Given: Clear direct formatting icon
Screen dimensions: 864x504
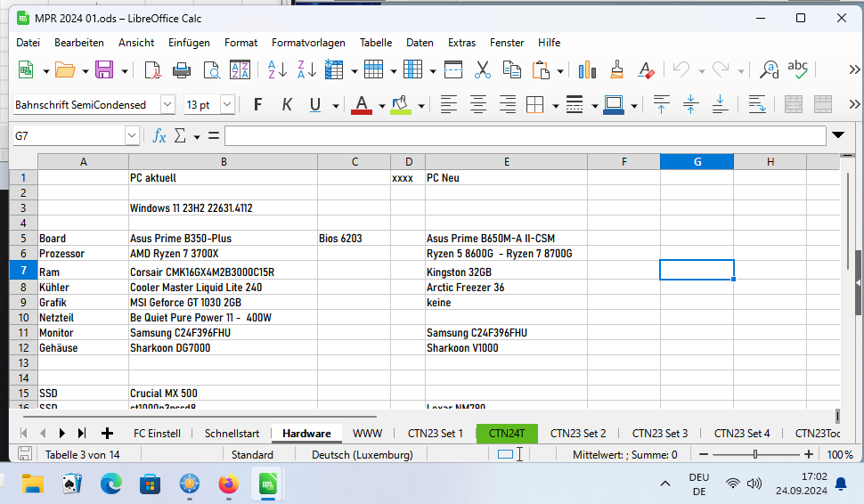Looking at the screenshot, I should (x=646, y=70).
